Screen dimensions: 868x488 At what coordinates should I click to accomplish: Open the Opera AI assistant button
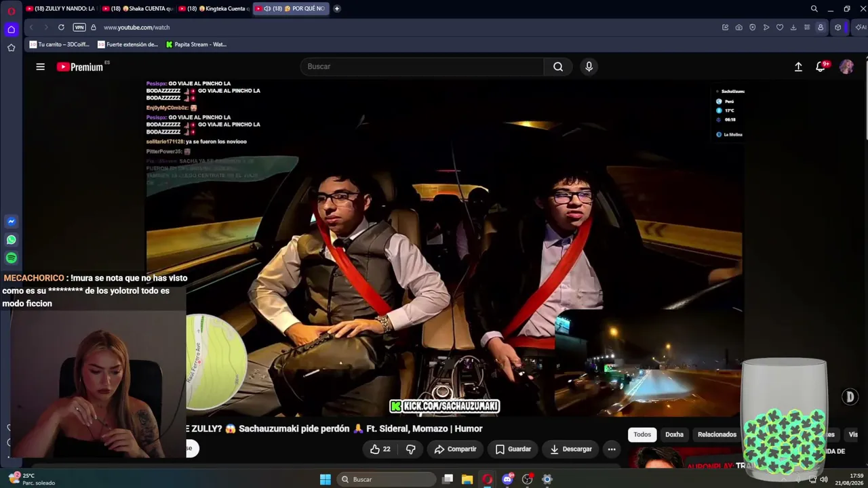(861, 27)
